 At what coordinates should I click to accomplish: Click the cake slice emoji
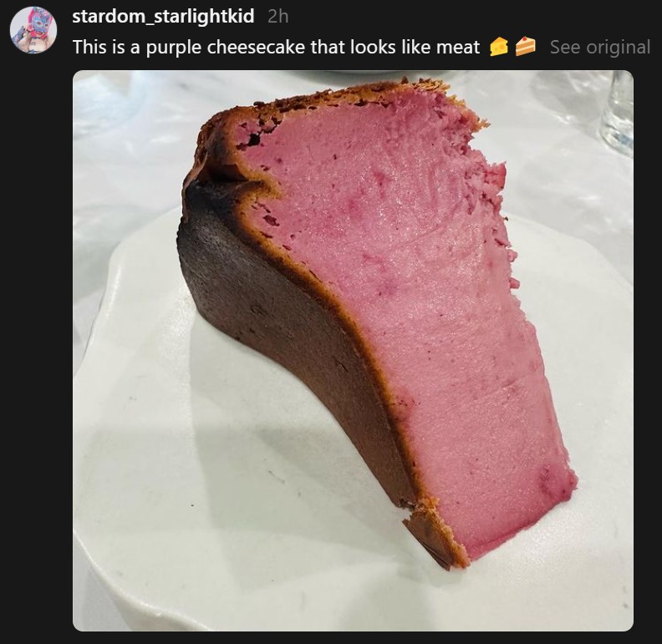pyautogui.click(x=525, y=47)
